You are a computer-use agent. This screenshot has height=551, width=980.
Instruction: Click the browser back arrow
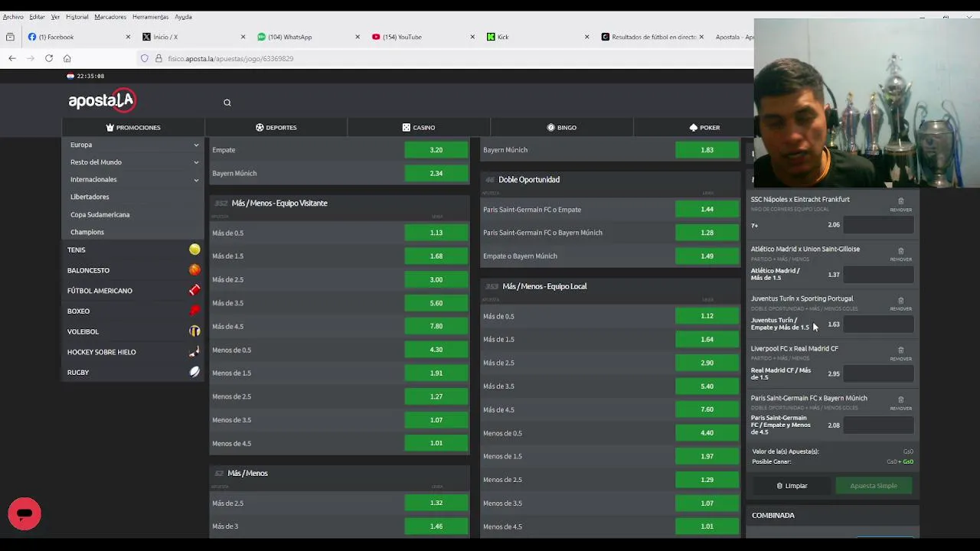[x=12, y=58]
